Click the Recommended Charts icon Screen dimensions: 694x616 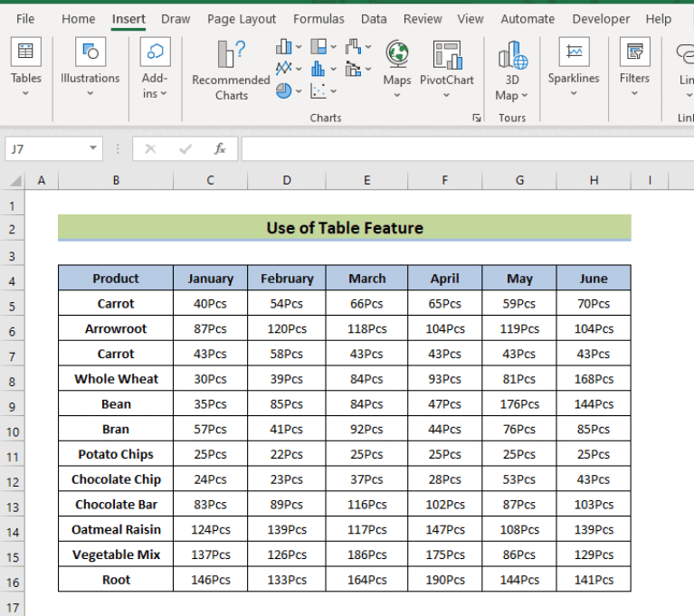tap(231, 54)
